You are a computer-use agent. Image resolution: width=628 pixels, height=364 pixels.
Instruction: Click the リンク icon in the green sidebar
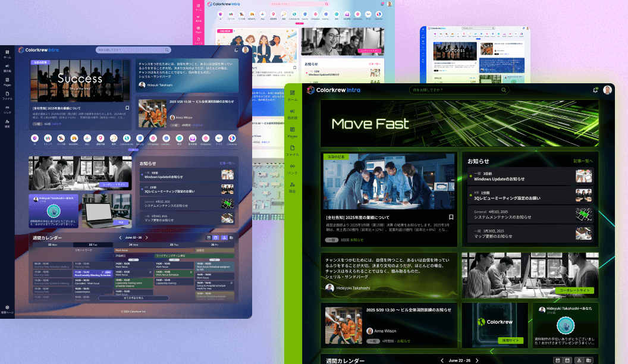(x=293, y=168)
